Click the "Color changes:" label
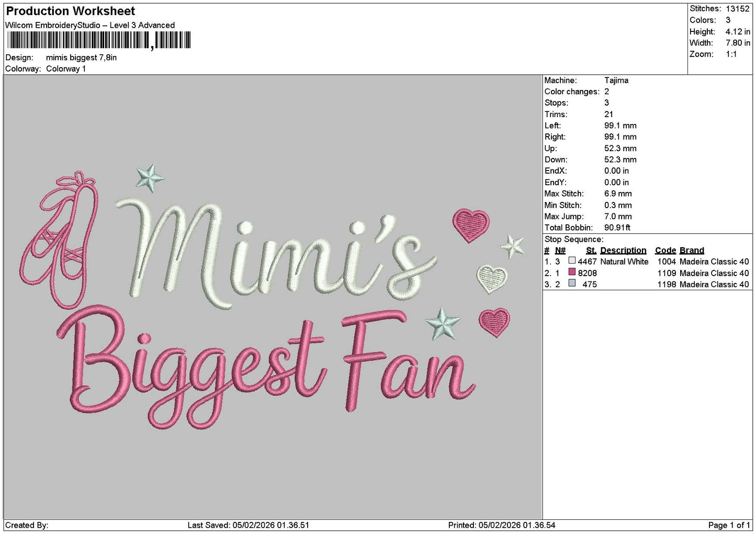 tap(572, 92)
